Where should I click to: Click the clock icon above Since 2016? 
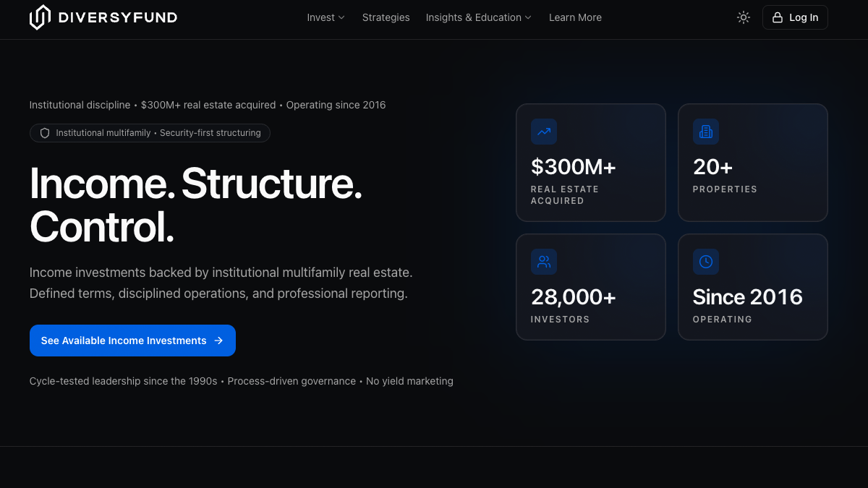coord(706,262)
